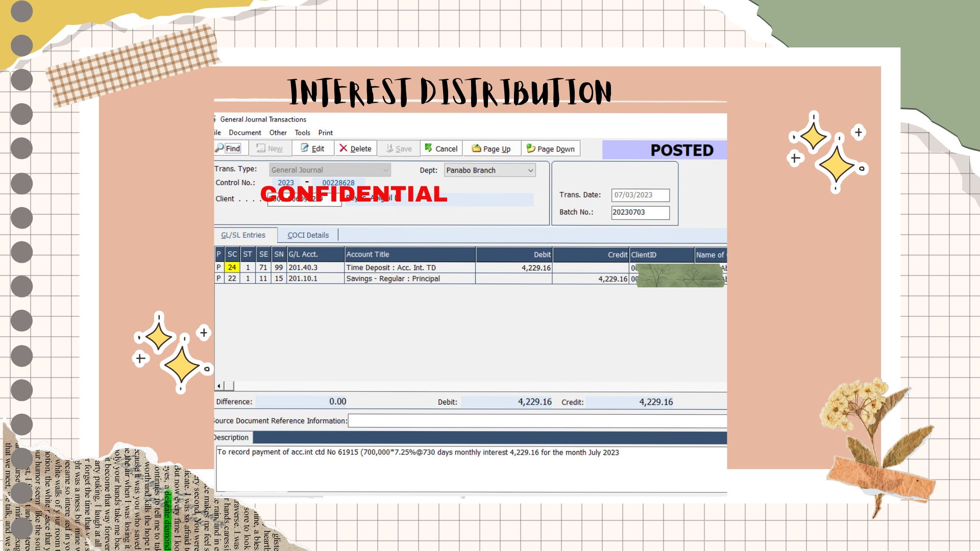Click the Page Up icon
Screen dimensions: 980x551
tap(476, 148)
